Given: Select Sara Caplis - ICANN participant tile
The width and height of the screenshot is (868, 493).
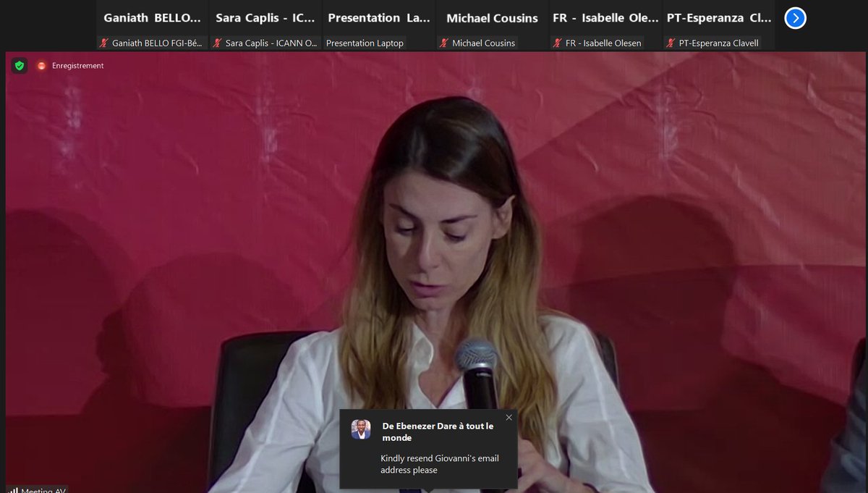Looking at the screenshot, I should [265, 25].
